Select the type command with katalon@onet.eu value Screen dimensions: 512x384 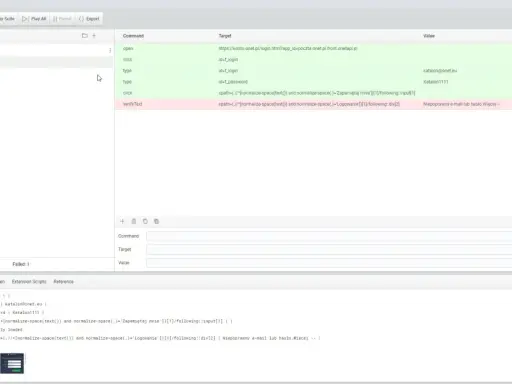(x=313, y=71)
